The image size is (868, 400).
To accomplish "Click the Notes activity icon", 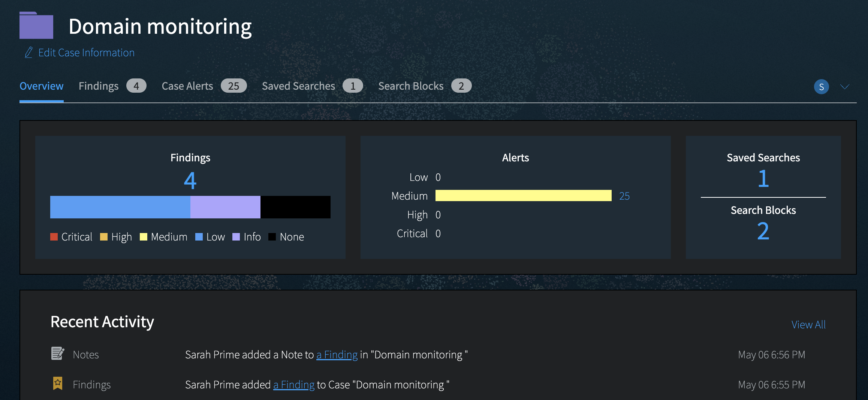I will coord(57,353).
